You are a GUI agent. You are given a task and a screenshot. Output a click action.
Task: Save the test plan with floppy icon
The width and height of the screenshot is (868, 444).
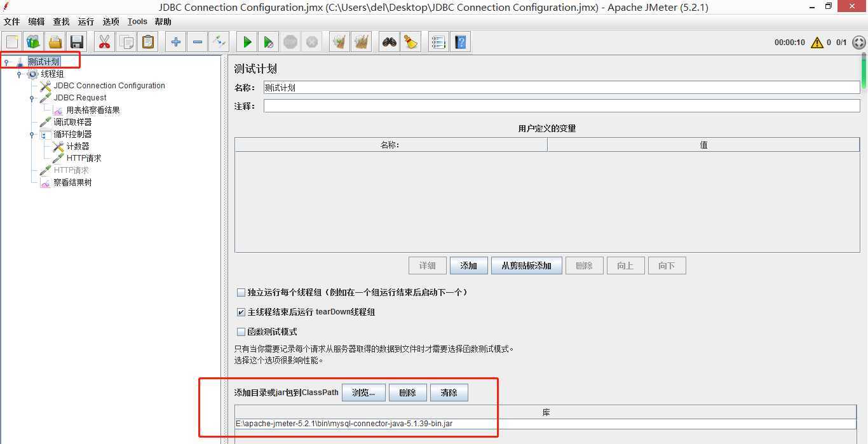coord(77,42)
